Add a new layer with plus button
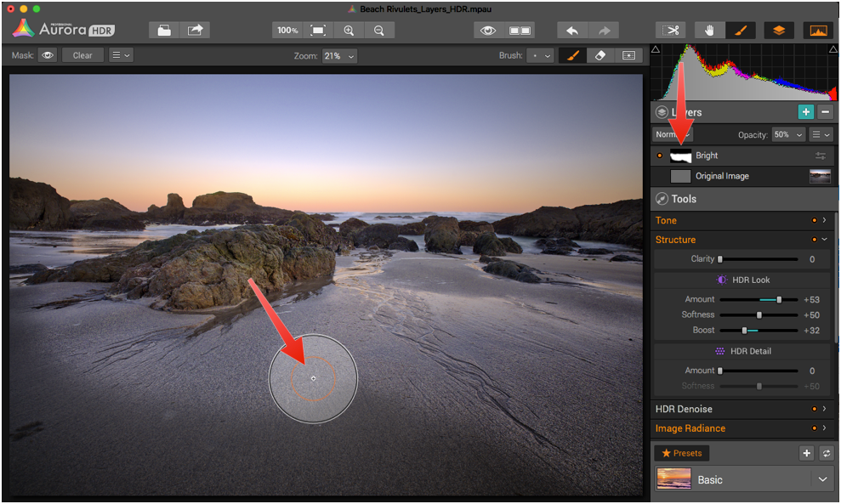 [804, 112]
